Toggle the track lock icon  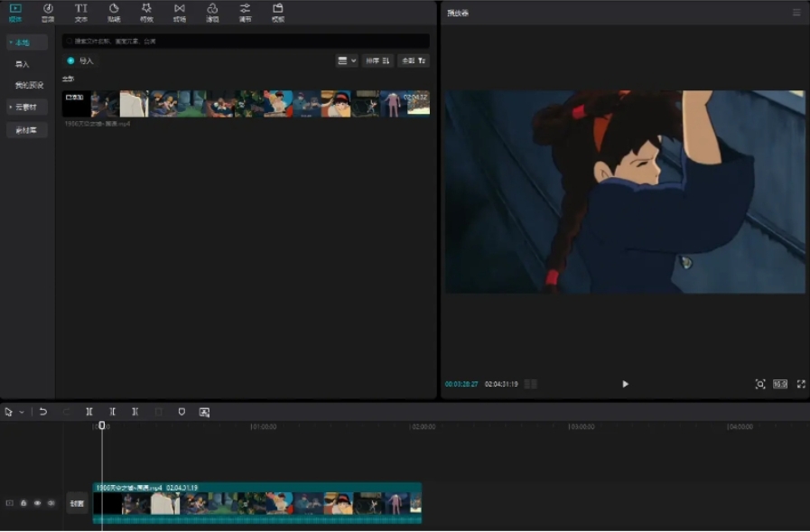pos(23,503)
